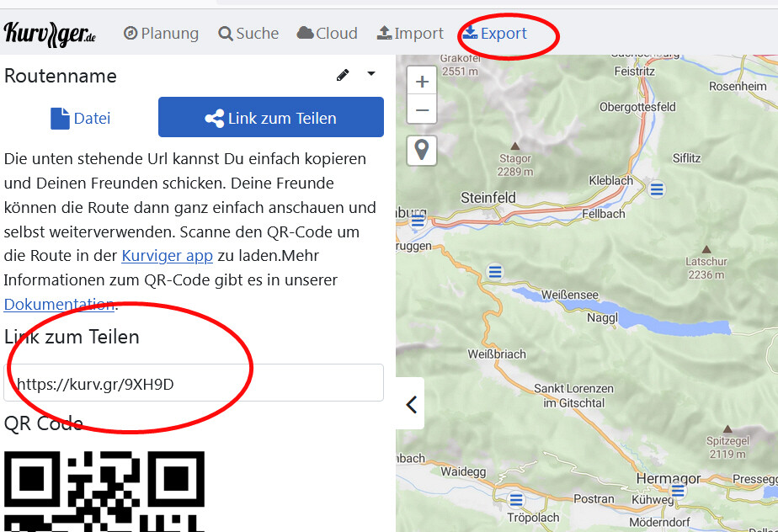Viewport: 778px width, 532px height.
Task: Click the waypoint marker near Hermagor
Action: [678, 490]
